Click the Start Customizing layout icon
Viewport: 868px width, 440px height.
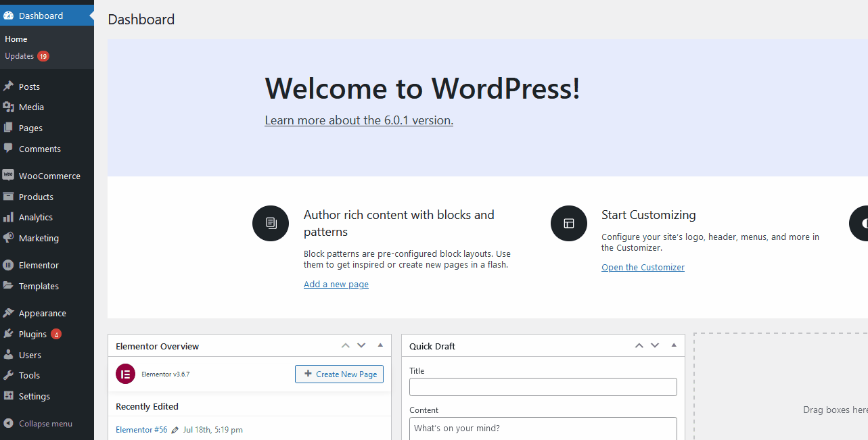(x=569, y=223)
